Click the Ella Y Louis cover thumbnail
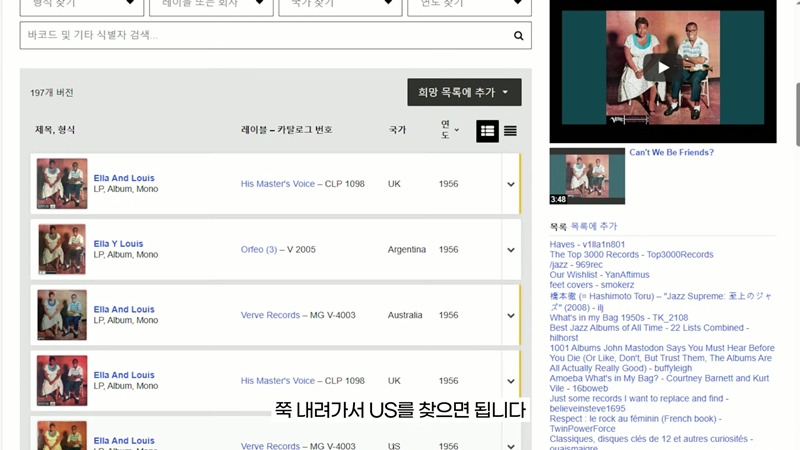800x450 pixels. 62,249
